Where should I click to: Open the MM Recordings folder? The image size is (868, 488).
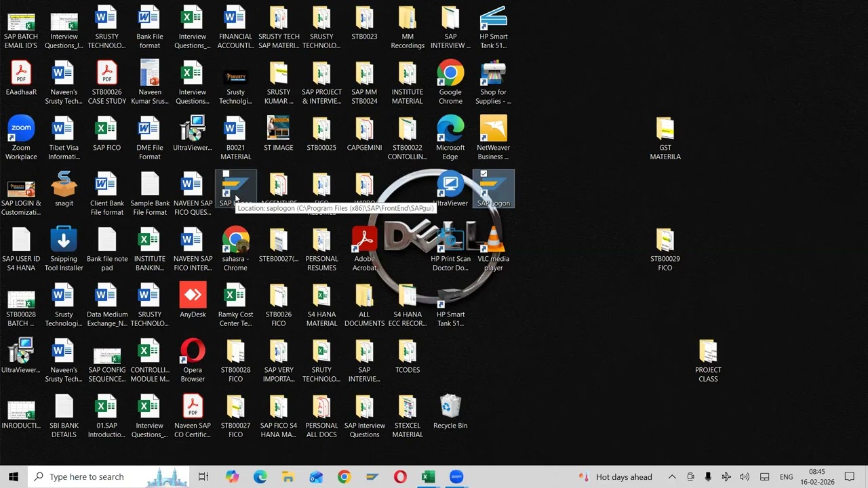(407, 28)
